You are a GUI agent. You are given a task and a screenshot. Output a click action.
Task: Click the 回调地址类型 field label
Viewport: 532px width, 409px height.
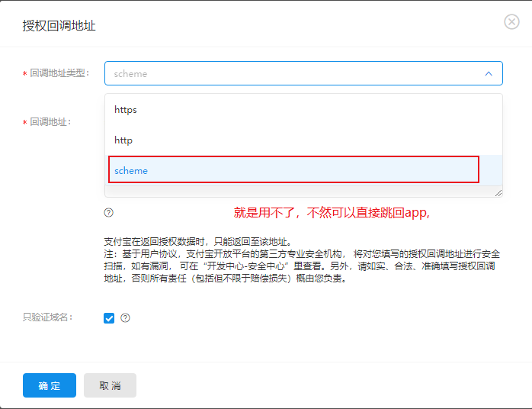pyautogui.click(x=59, y=73)
